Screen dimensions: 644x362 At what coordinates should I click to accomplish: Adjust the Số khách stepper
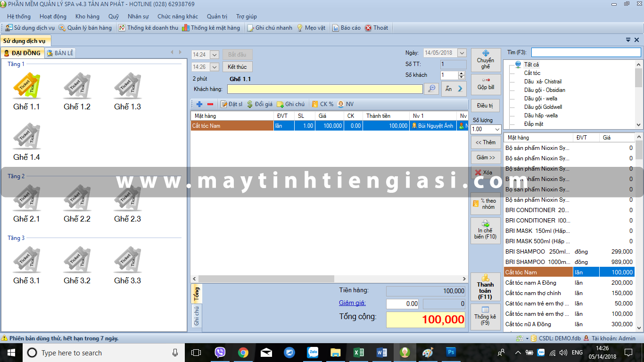tap(462, 75)
